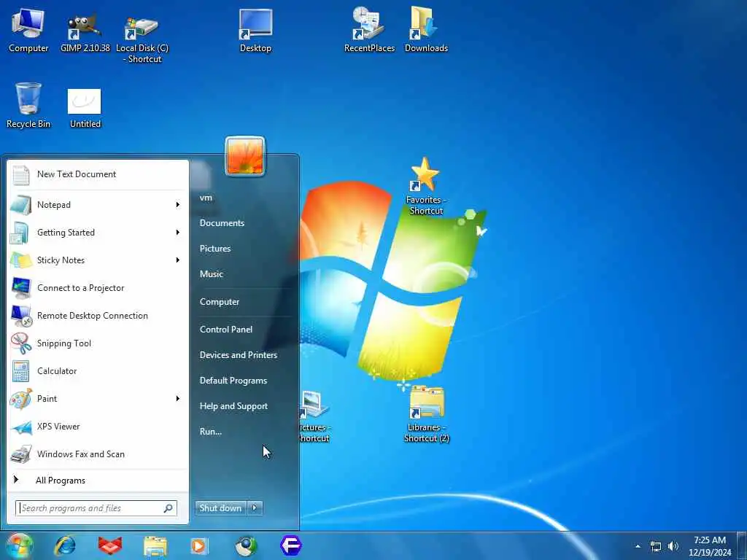Open XPS Viewer from Start menu
The height and width of the screenshot is (560, 747).
pos(98,426)
